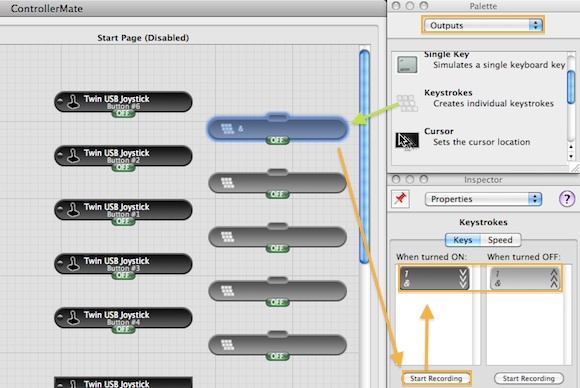The width and height of the screenshot is (580, 388).
Task: Click joystick icon on Button #1 block
Action: 74,210
